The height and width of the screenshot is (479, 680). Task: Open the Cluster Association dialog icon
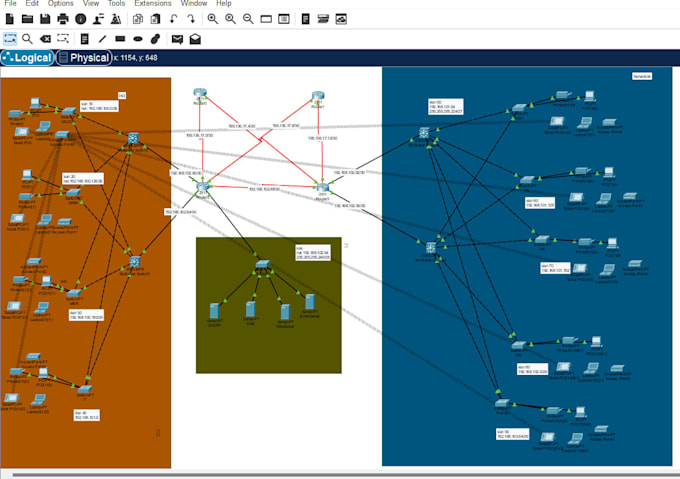tap(341, 19)
